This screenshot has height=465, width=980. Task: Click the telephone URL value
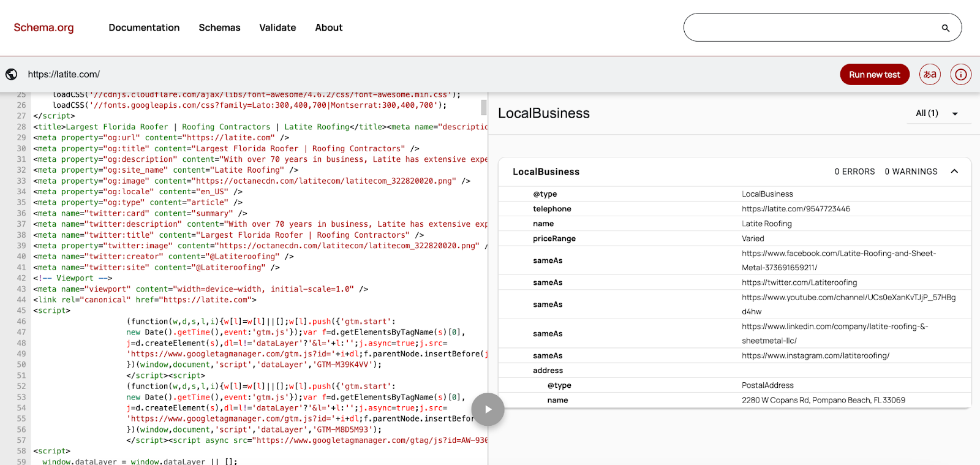coord(796,209)
